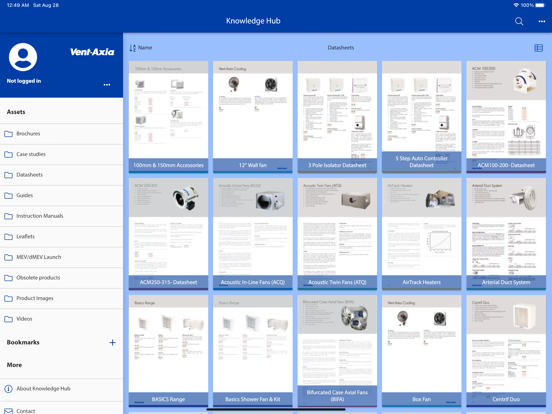Open the ACM100-200 Datasheet thumbnail
Screen dimensions: 552x414
click(506, 117)
